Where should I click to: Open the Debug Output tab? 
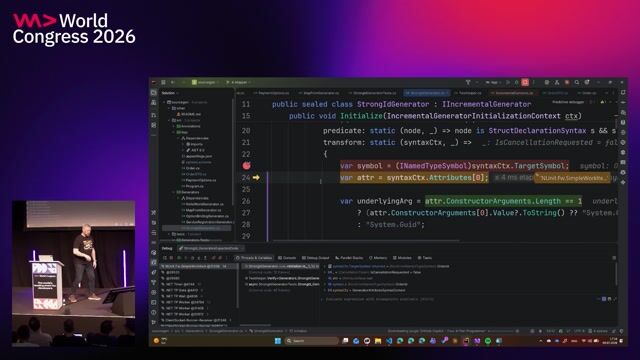point(316,258)
